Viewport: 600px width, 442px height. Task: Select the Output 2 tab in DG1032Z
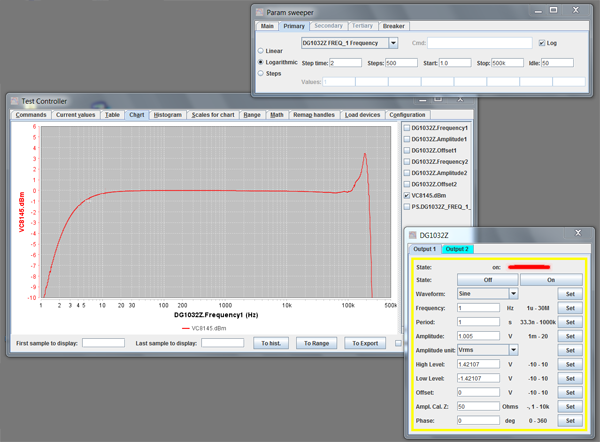click(x=457, y=249)
